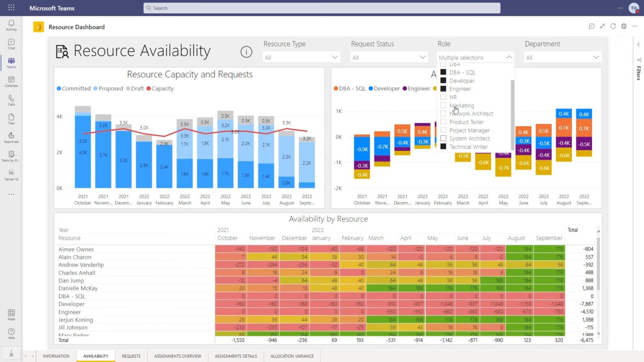Open the Approvals app icon
This screenshot has height=362, width=644.
click(x=11, y=137)
